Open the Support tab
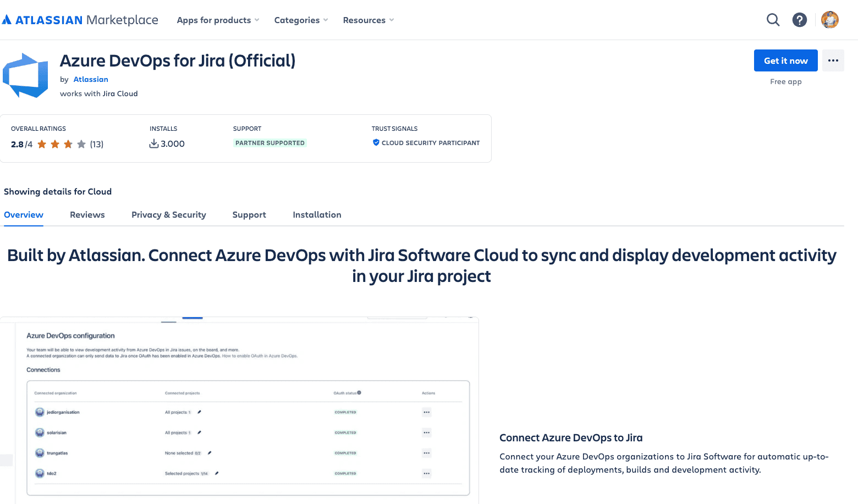 249,215
